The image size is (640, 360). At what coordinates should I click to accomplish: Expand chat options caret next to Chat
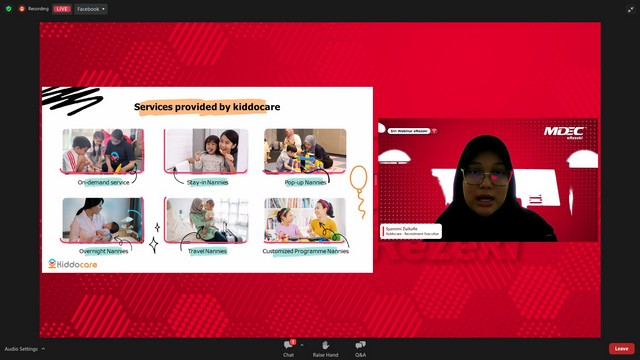(x=302, y=345)
